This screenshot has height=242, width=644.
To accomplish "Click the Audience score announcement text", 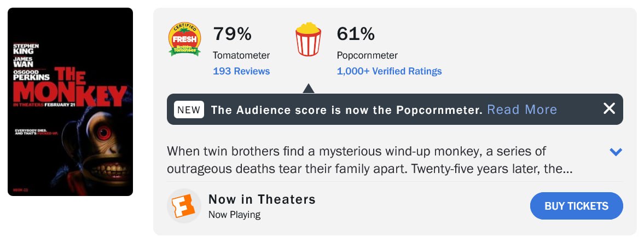I will 346,110.
